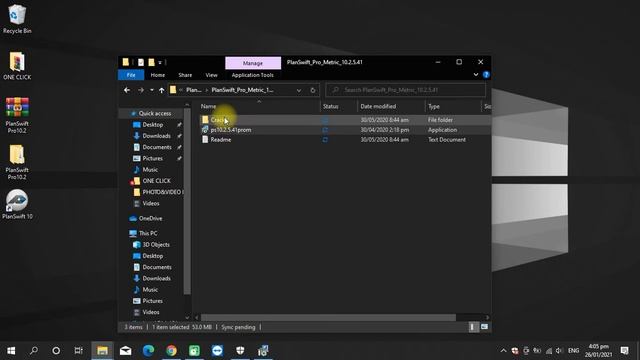640x360 pixels.
Task: Open Mail from the taskbar
Action: (x=126, y=351)
